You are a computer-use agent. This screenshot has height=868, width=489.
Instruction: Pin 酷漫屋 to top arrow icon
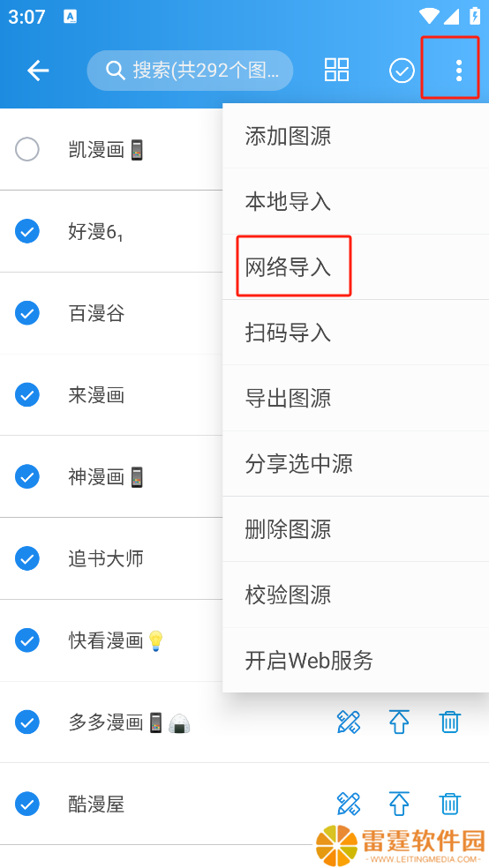pos(399,804)
